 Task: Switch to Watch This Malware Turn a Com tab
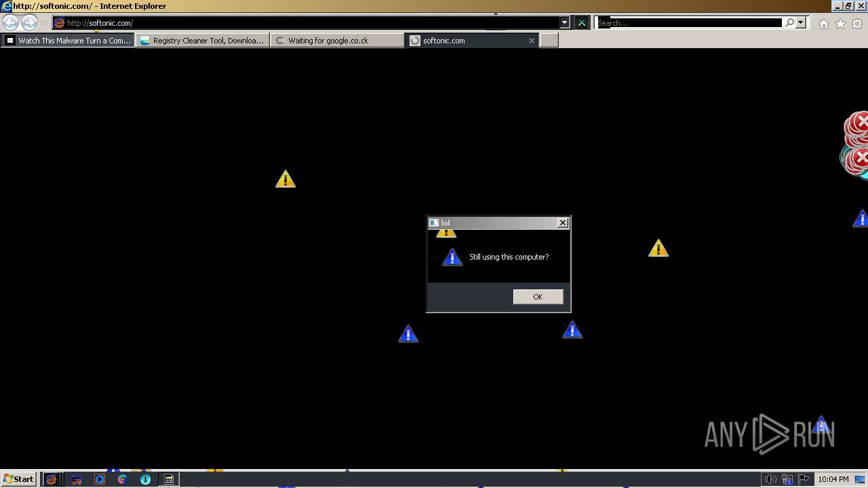click(68, 41)
